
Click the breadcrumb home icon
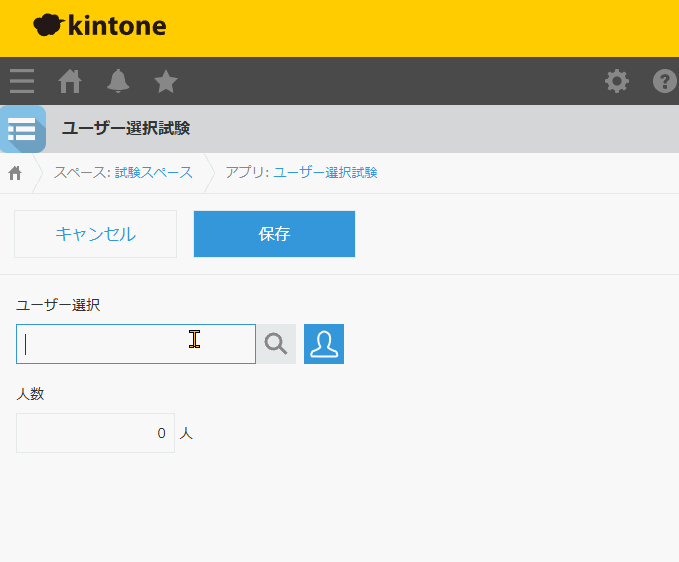coord(15,173)
